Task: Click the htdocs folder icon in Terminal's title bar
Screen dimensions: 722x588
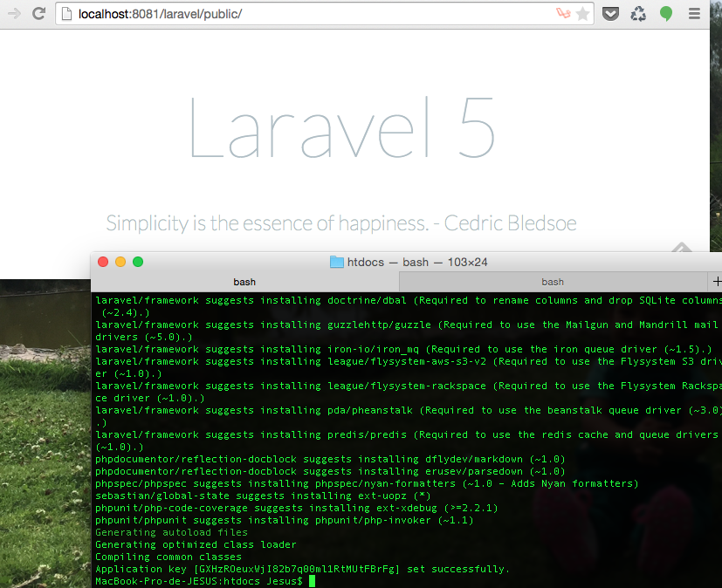Action: pyautogui.click(x=336, y=261)
